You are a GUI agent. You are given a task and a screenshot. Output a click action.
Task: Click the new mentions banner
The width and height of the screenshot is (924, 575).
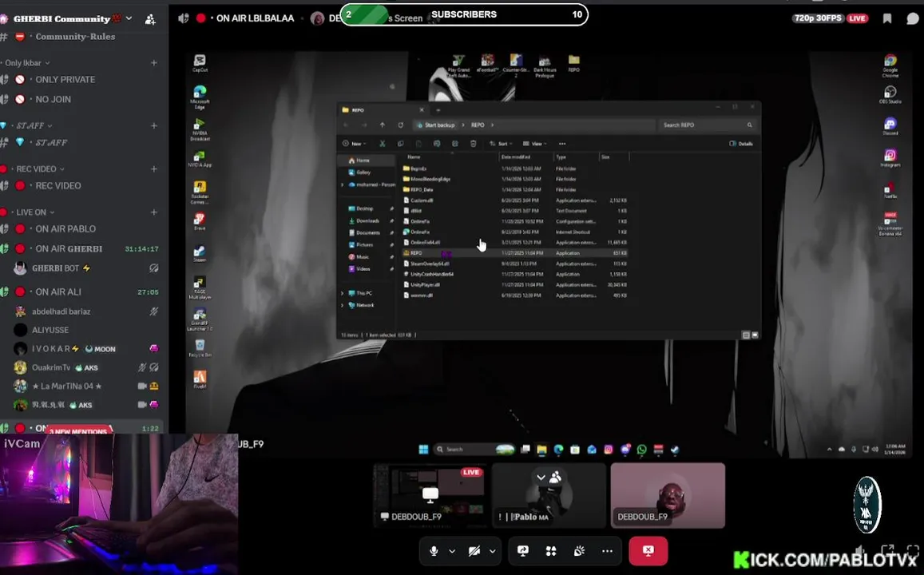pyautogui.click(x=78, y=430)
